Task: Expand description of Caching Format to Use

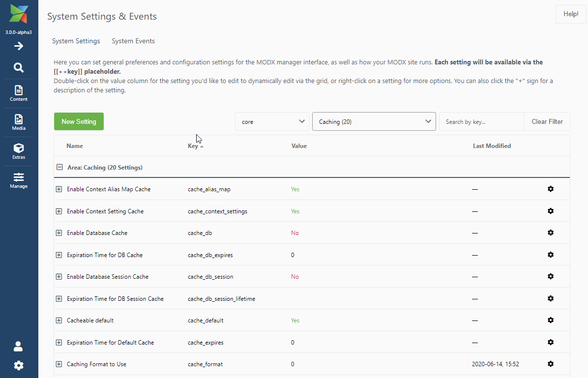Action: (x=59, y=364)
